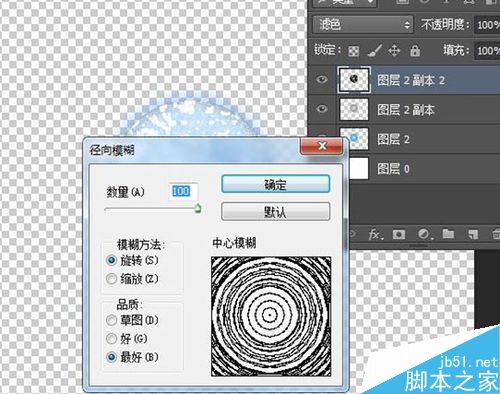This screenshot has height=394, width=500.
Task: Select layer name 图层 2 副本 2
Action: (411, 80)
